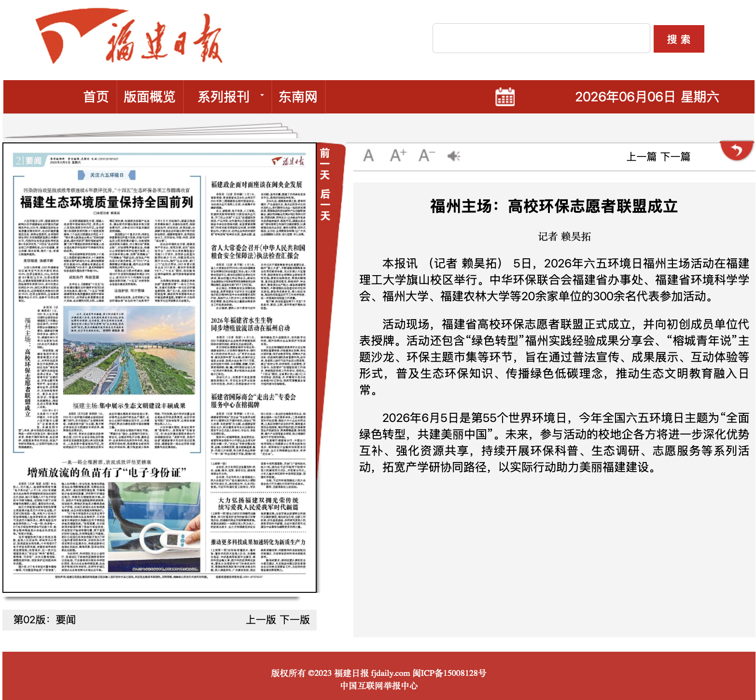Image resolution: width=756 pixels, height=700 pixels.
Task: Open the 中国互联网举报中心 footer link
Action: (379, 686)
